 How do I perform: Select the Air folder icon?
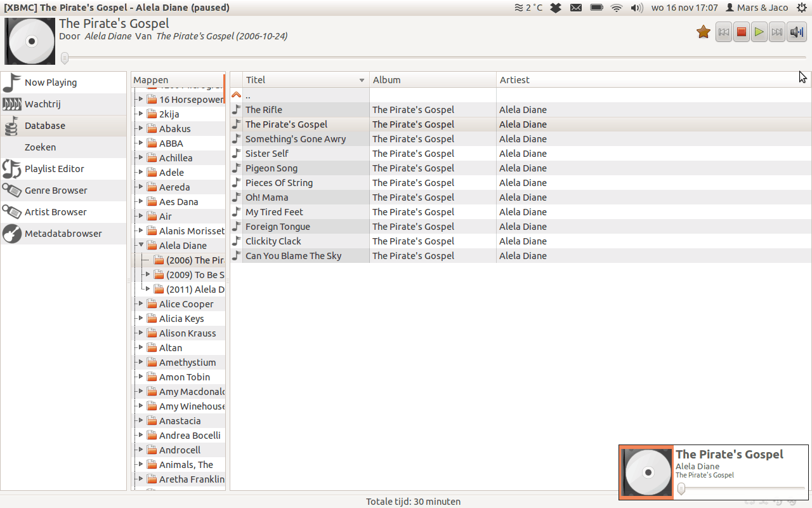(152, 216)
